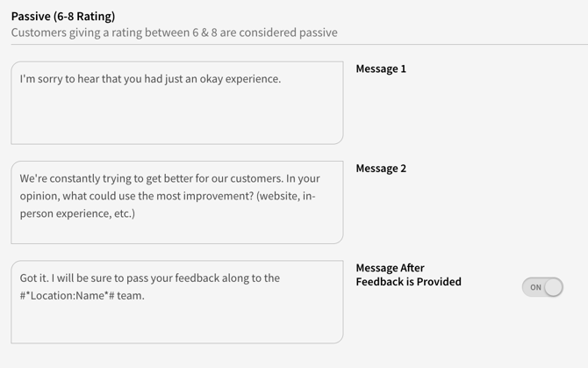Click the ON label inside the switch
This screenshot has width=588, height=368.
tap(534, 287)
